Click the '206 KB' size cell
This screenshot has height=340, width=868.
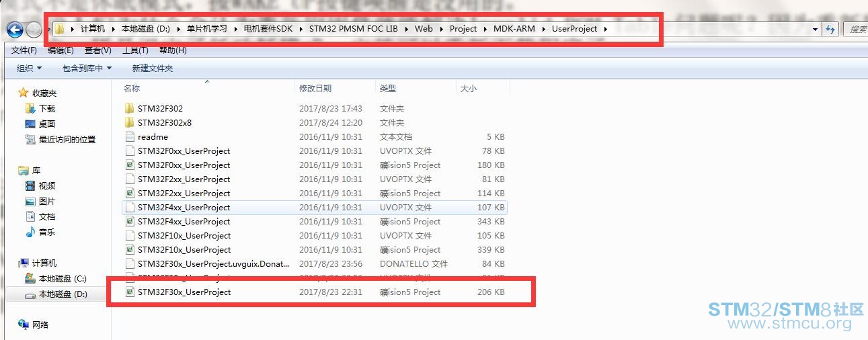(x=491, y=292)
